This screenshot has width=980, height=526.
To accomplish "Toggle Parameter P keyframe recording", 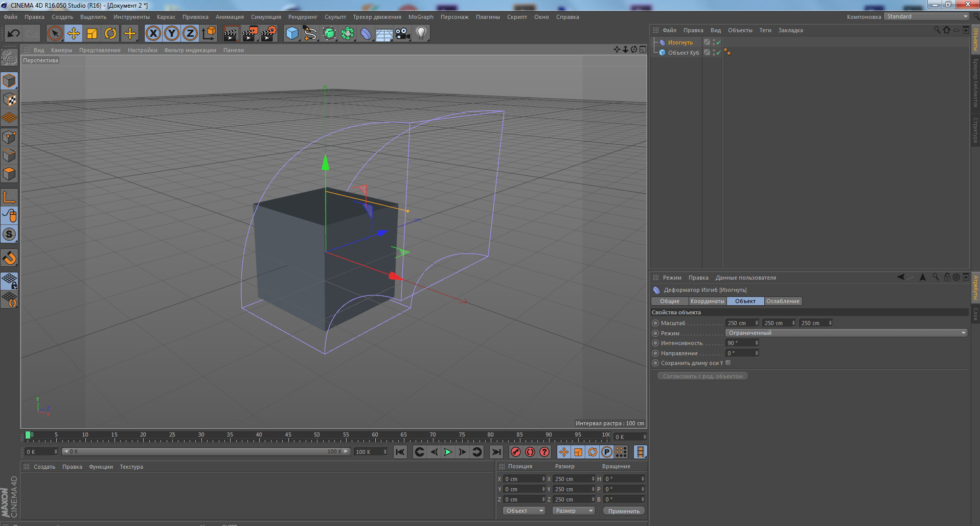I will coord(606,452).
